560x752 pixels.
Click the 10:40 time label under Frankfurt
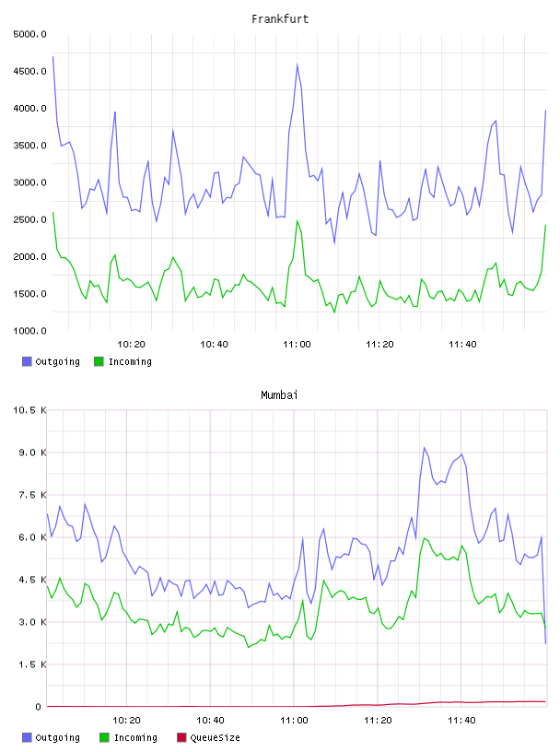214,345
